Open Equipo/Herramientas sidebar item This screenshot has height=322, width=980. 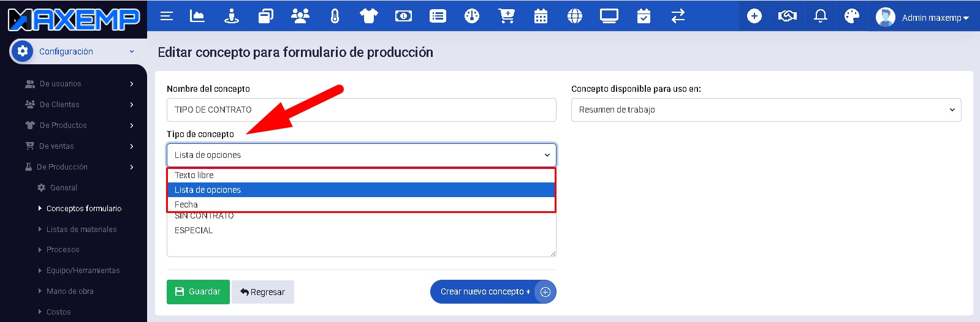click(83, 271)
